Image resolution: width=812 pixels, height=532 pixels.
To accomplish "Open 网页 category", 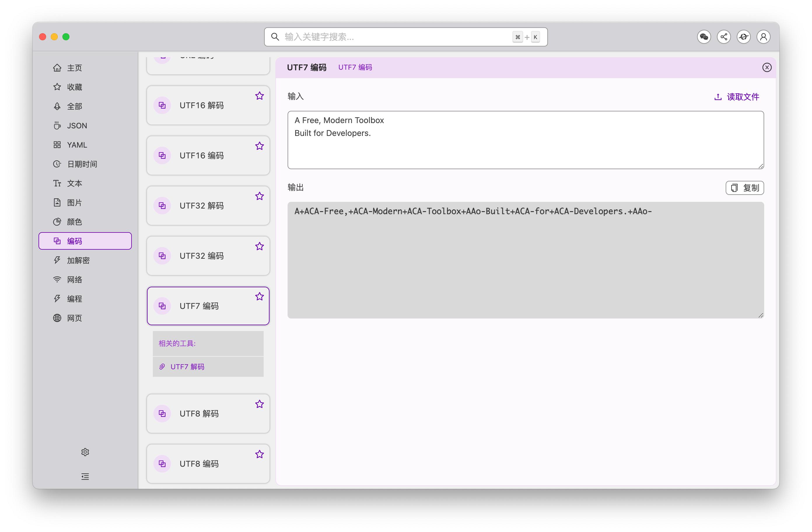I will tap(85, 318).
